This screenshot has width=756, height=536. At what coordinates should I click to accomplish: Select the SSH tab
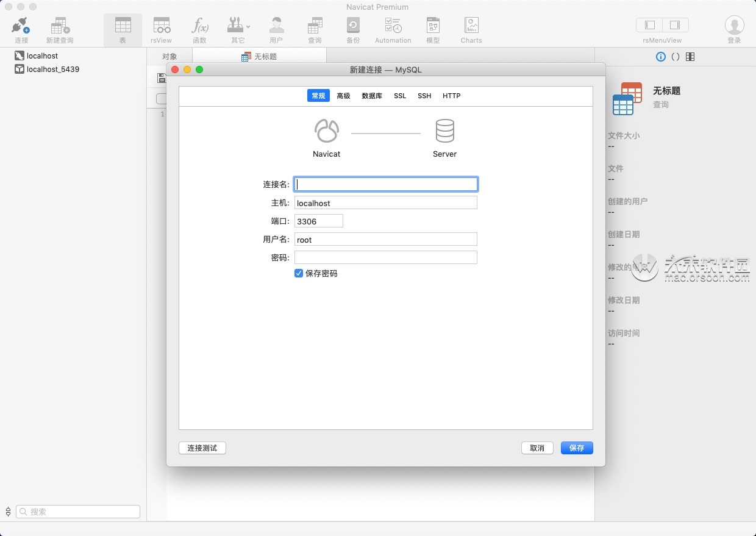click(424, 96)
